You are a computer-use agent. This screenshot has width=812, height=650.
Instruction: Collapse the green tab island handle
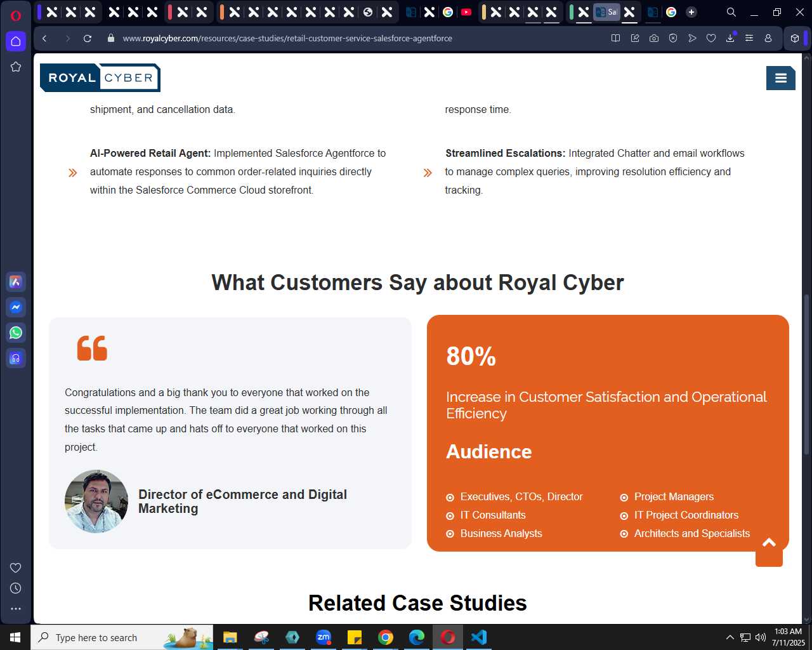pyautogui.click(x=572, y=12)
